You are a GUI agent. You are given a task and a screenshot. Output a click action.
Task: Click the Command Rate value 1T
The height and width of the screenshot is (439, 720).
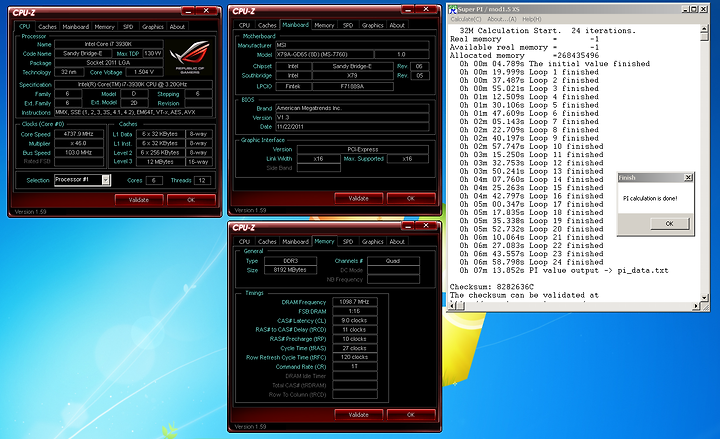tap(354, 366)
